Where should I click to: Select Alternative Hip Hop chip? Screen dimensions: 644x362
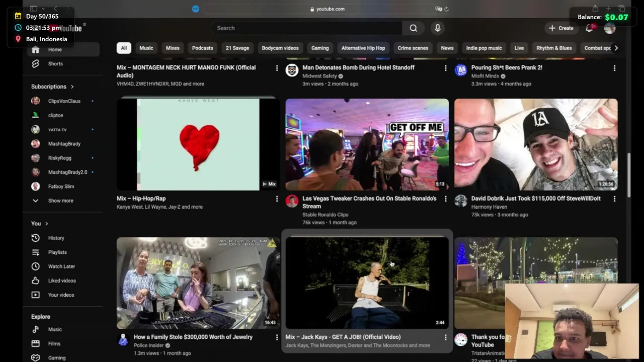[363, 48]
